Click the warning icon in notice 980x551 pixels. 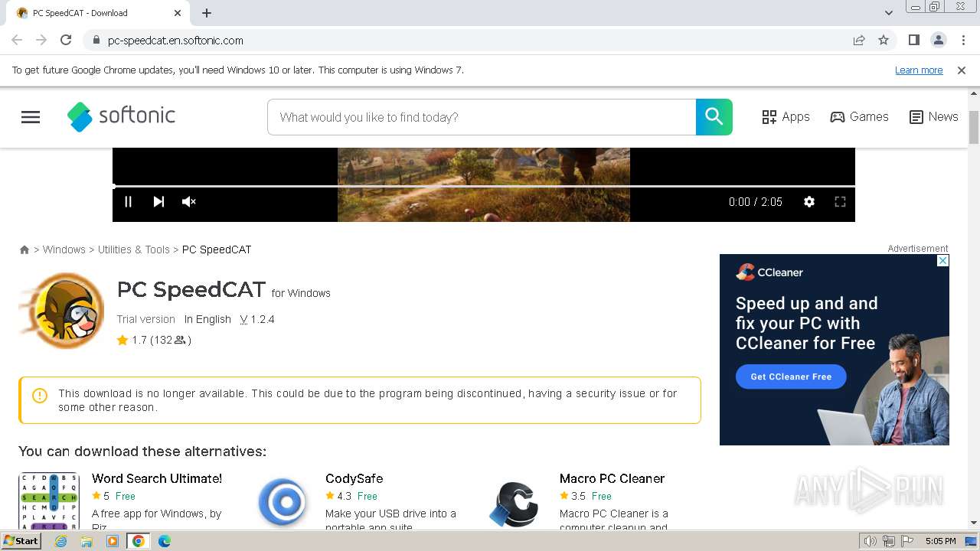click(40, 396)
